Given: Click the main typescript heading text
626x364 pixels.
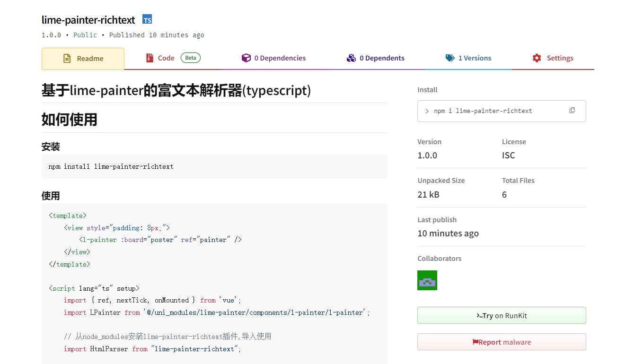Looking at the screenshot, I should pos(176,90).
